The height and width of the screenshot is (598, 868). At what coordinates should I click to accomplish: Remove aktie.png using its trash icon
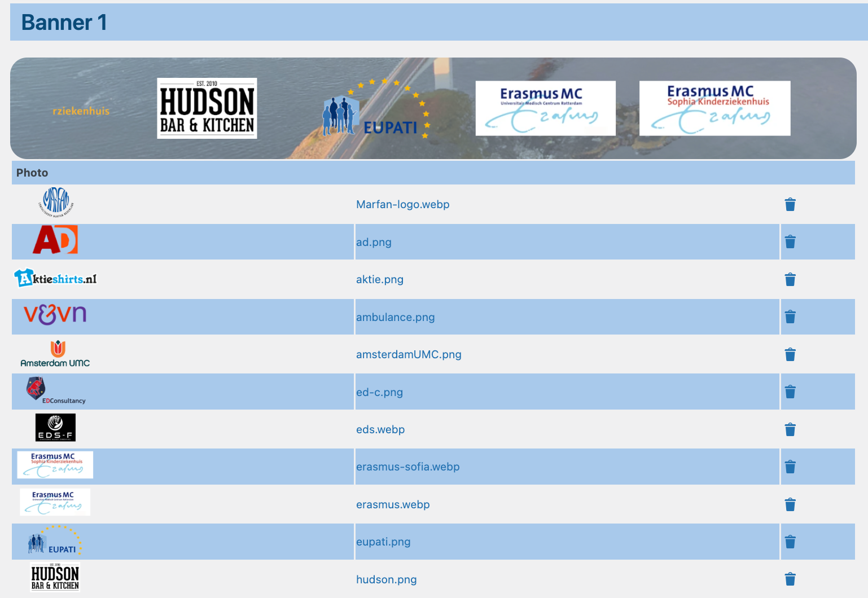(x=790, y=279)
